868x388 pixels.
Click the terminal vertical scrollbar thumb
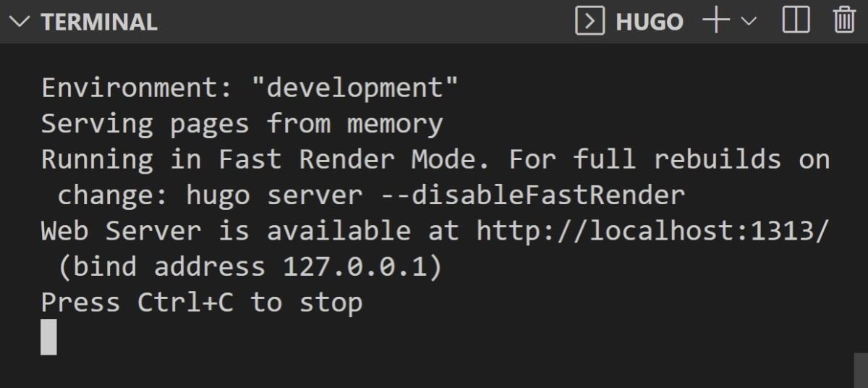coord(860,370)
